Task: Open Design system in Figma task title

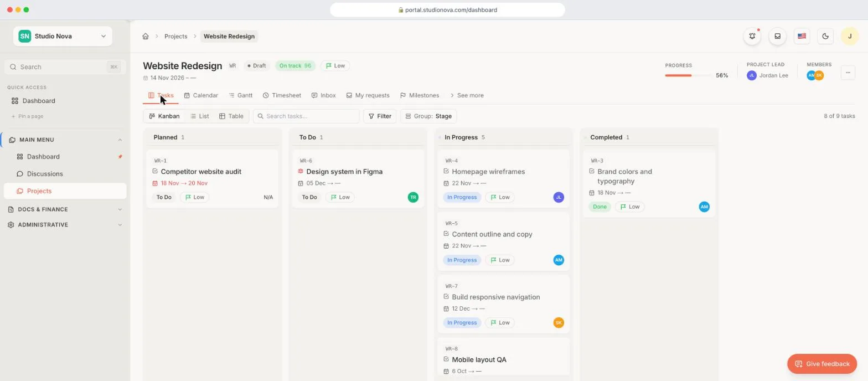Action: pyautogui.click(x=344, y=172)
